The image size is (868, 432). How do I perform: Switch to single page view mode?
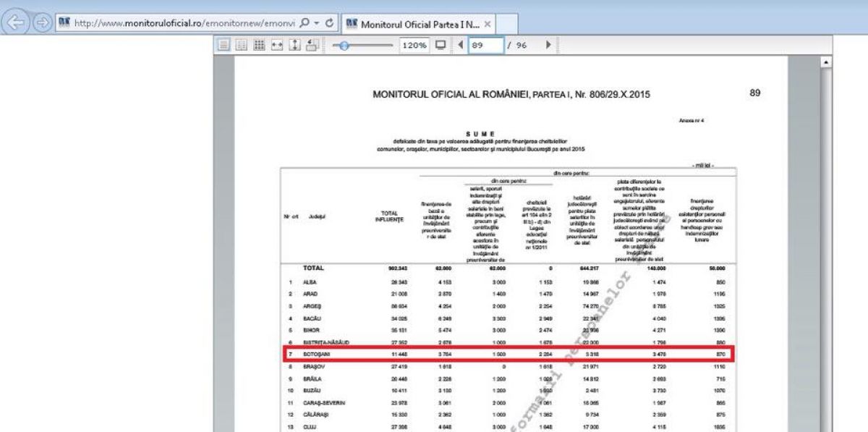224,45
